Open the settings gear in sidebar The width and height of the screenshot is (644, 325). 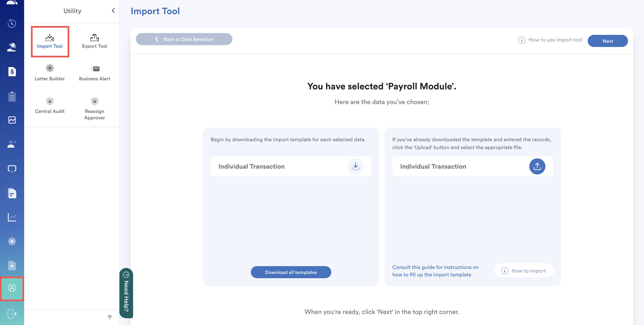tap(12, 241)
